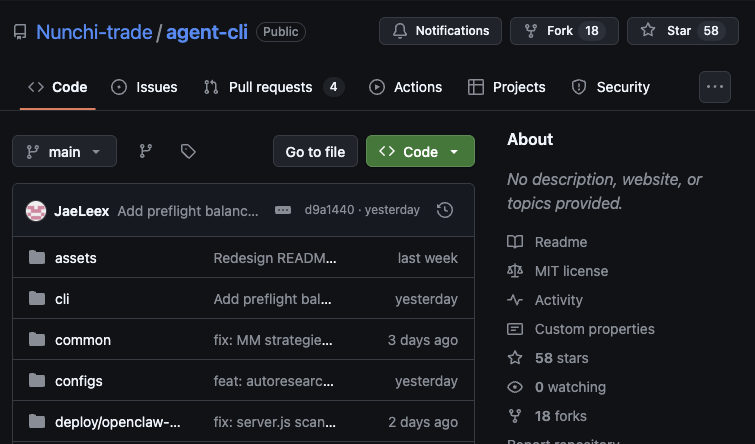
Task: Click the Notifications button
Action: click(440, 31)
